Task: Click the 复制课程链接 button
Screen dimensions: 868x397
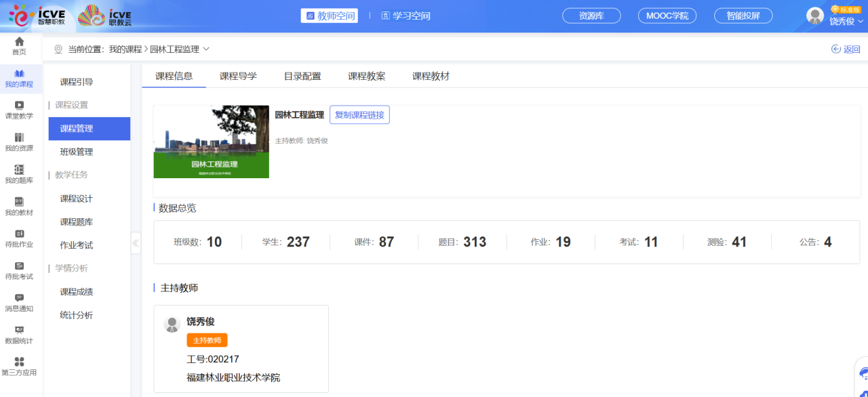Action: (359, 115)
